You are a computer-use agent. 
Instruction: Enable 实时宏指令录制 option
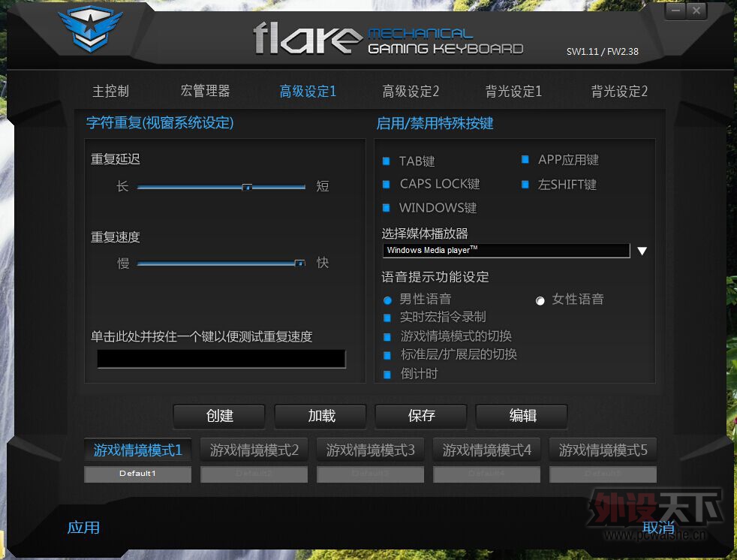click(387, 317)
